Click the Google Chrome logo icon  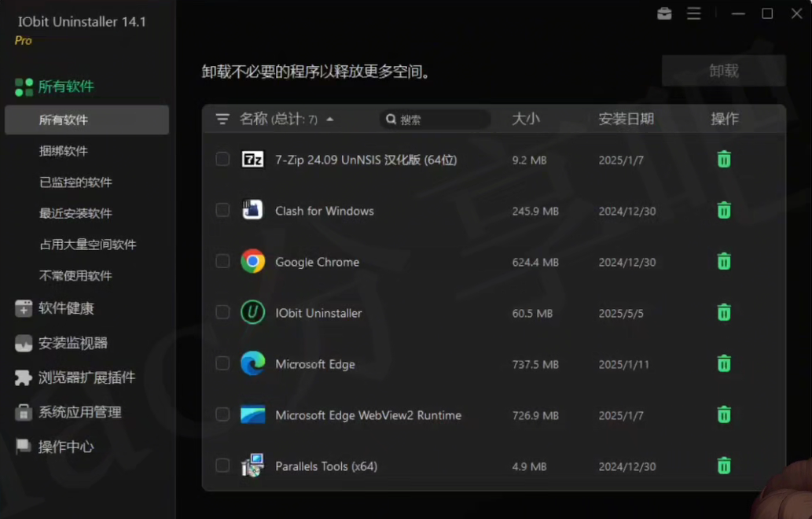click(252, 261)
